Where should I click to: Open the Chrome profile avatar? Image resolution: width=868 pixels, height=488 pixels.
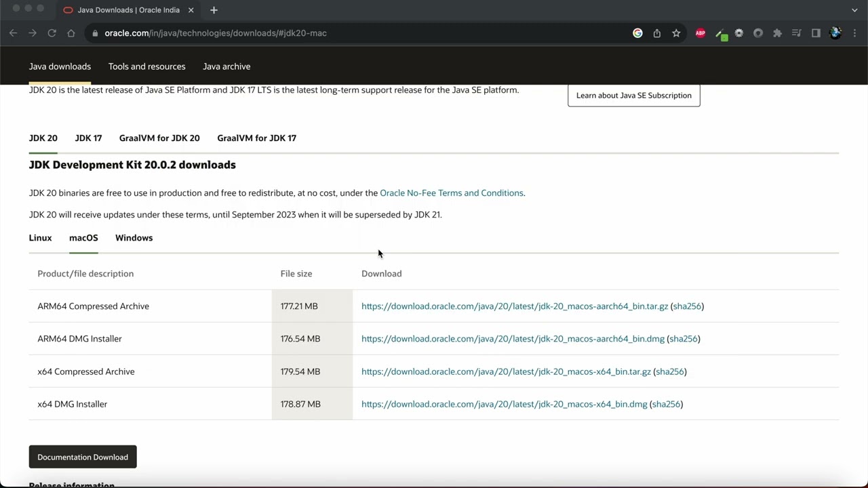click(835, 33)
